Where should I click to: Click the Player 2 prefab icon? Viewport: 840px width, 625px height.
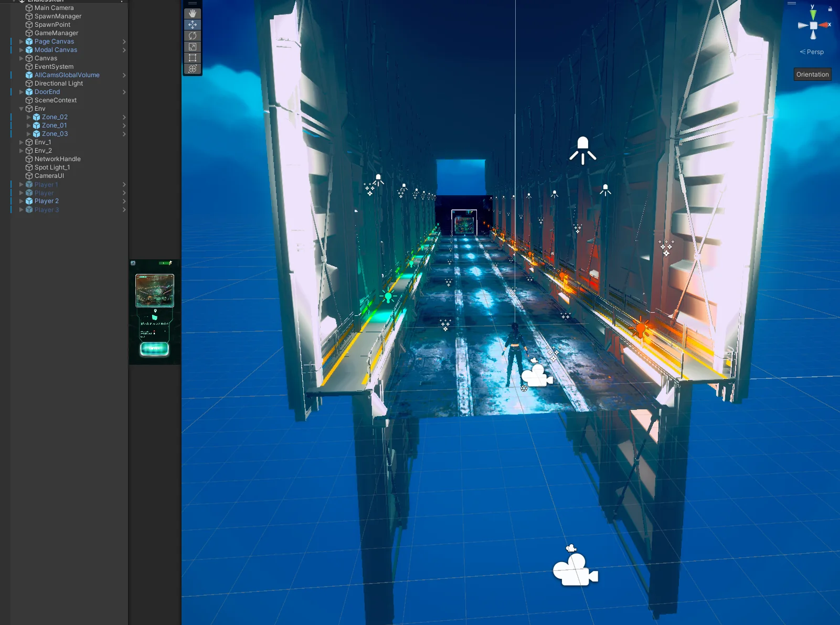tap(29, 201)
